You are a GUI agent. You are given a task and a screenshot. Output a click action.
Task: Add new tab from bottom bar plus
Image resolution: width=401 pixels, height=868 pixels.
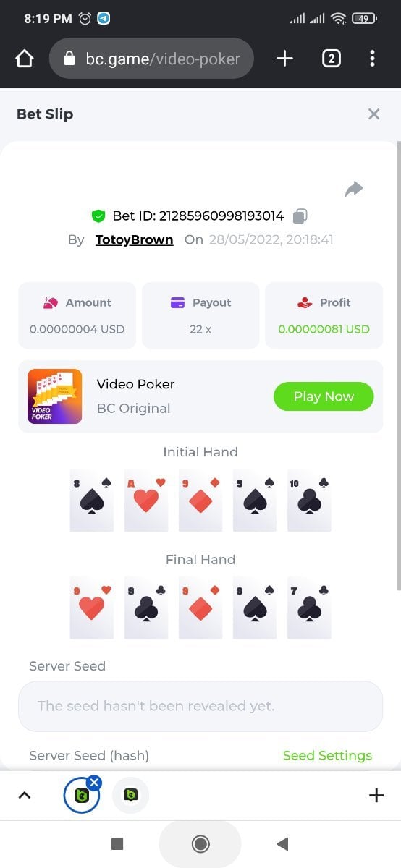pos(376,796)
